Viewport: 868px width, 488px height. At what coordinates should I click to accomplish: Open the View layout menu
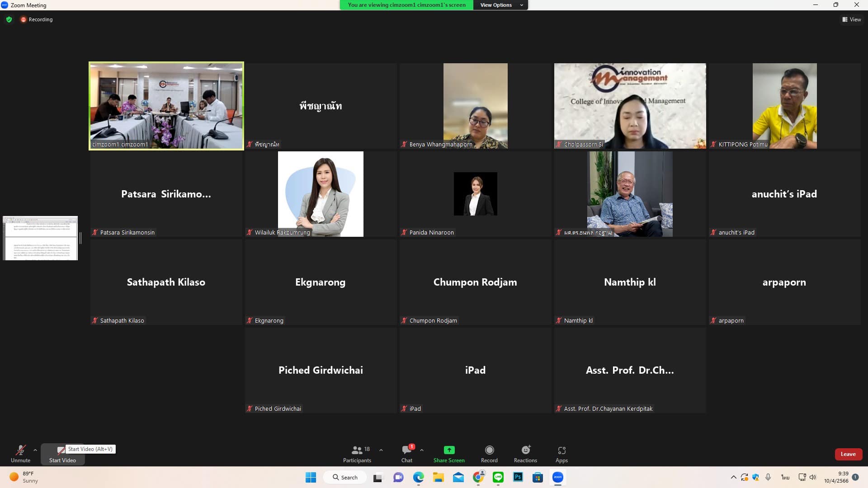(852, 19)
